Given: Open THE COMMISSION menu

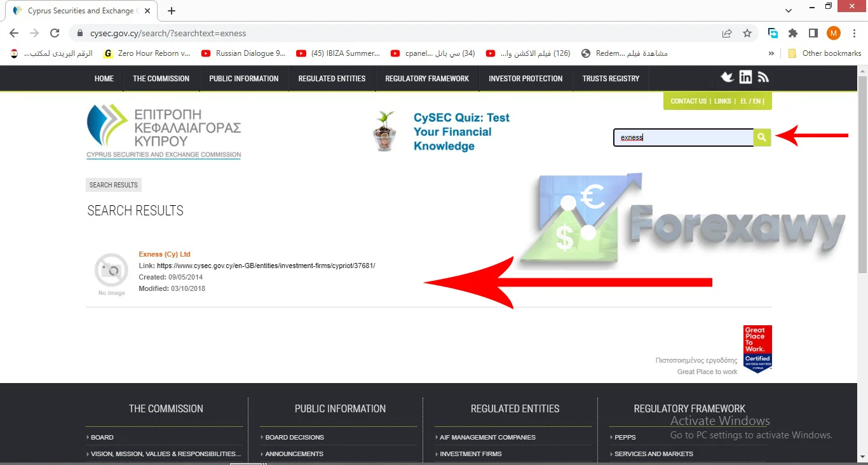Looking at the screenshot, I should point(161,79).
